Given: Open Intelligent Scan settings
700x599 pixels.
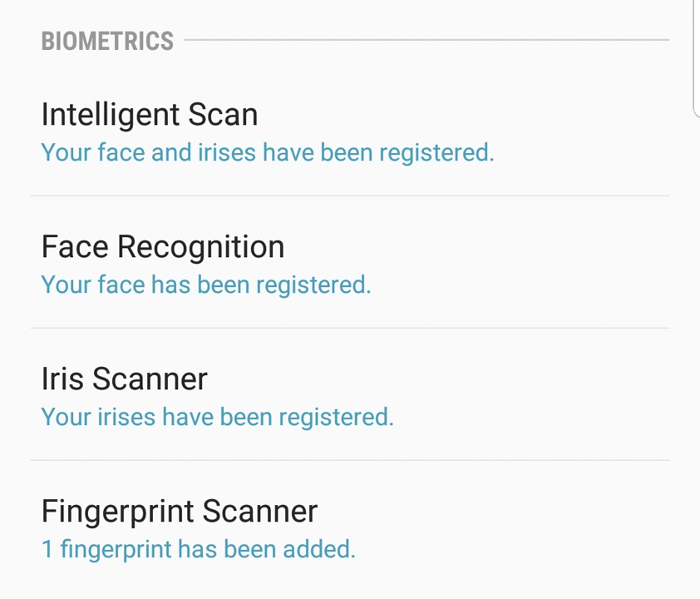Looking at the screenshot, I should (350, 132).
